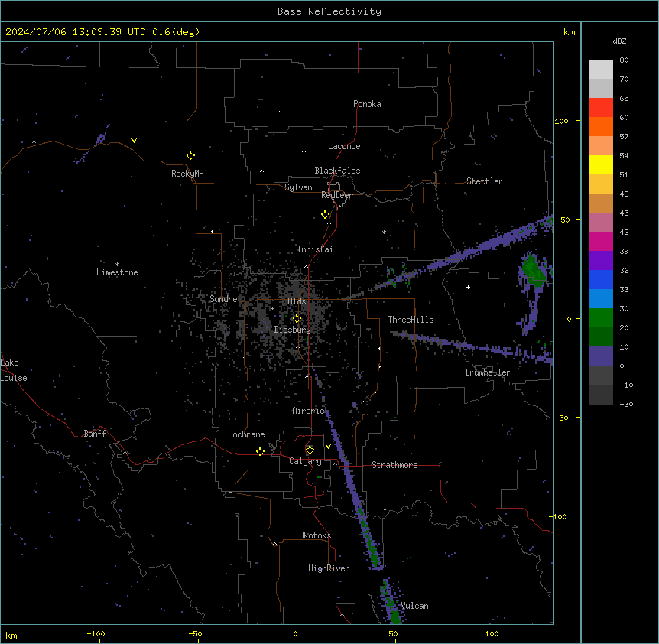
Task: Click the RockyMH label
Action: point(187,174)
